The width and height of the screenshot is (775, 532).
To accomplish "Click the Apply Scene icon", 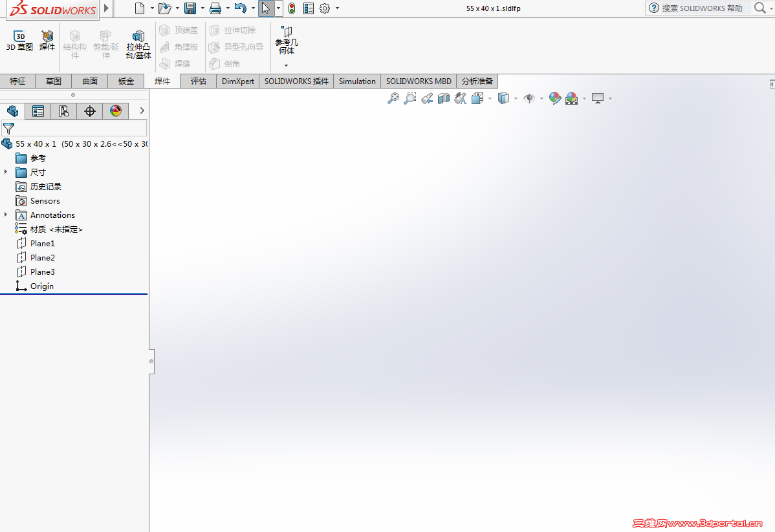I will pyautogui.click(x=571, y=98).
